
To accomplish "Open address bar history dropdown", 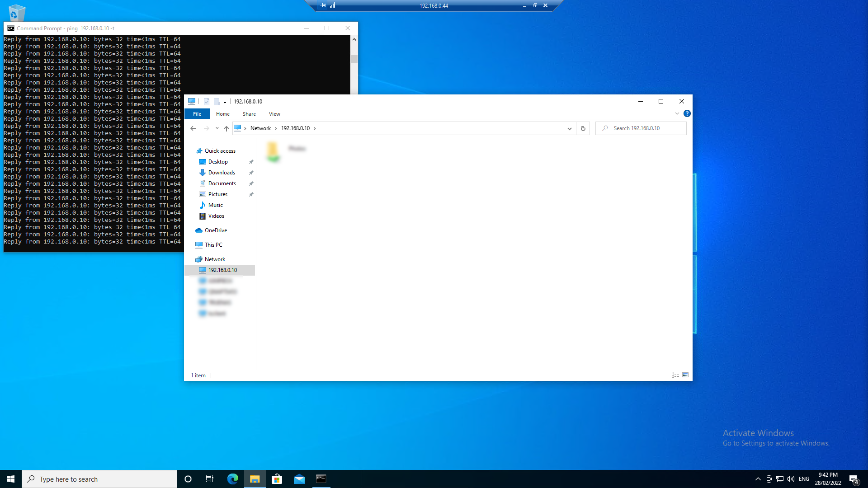I will coord(569,128).
